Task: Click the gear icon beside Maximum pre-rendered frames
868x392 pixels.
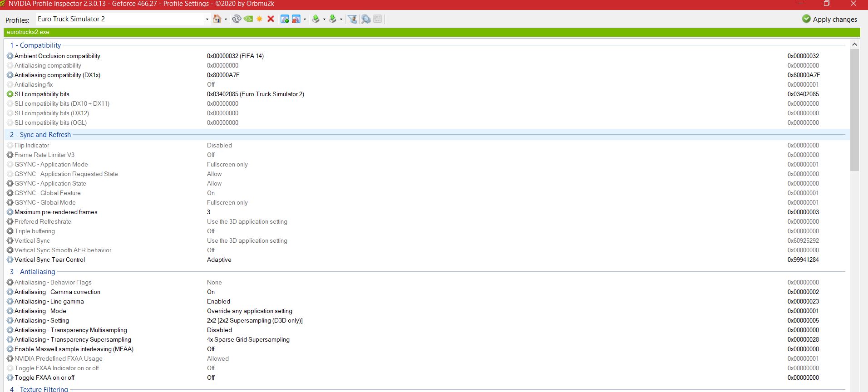Action: (10, 212)
